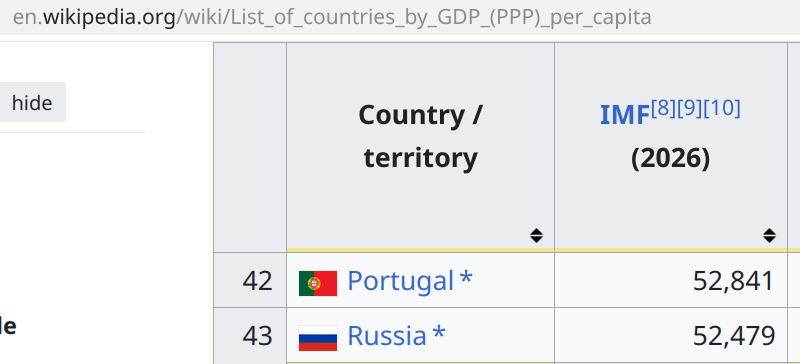Select Russia's value 52,479 cell

671,335
